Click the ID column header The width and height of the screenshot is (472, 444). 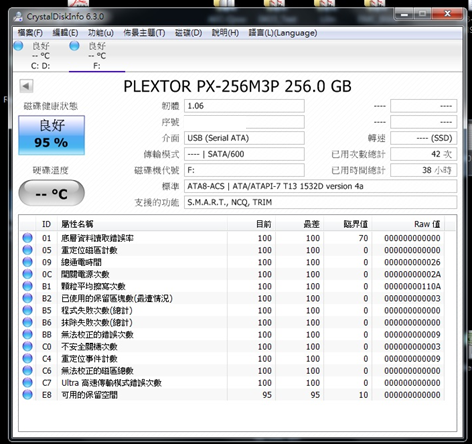tap(46, 224)
